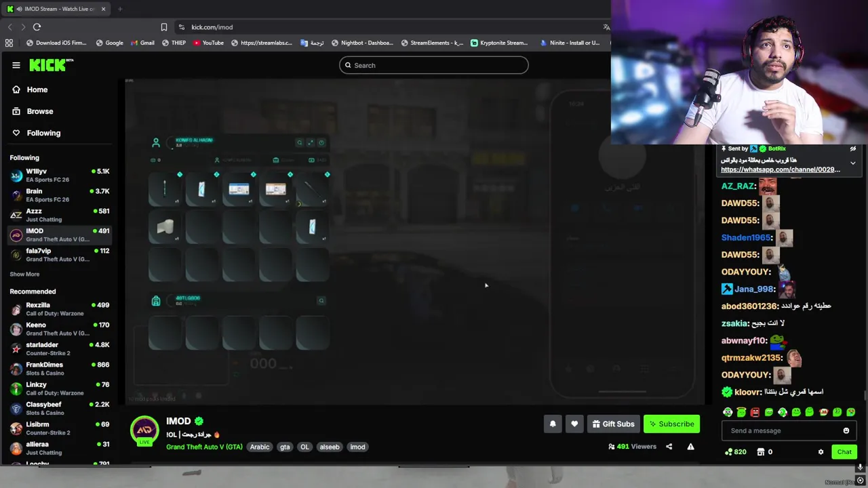The height and width of the screenshot is (488, 868).
Task: Click the target circle icon at bottom right
Action: [x=860, y=481]
